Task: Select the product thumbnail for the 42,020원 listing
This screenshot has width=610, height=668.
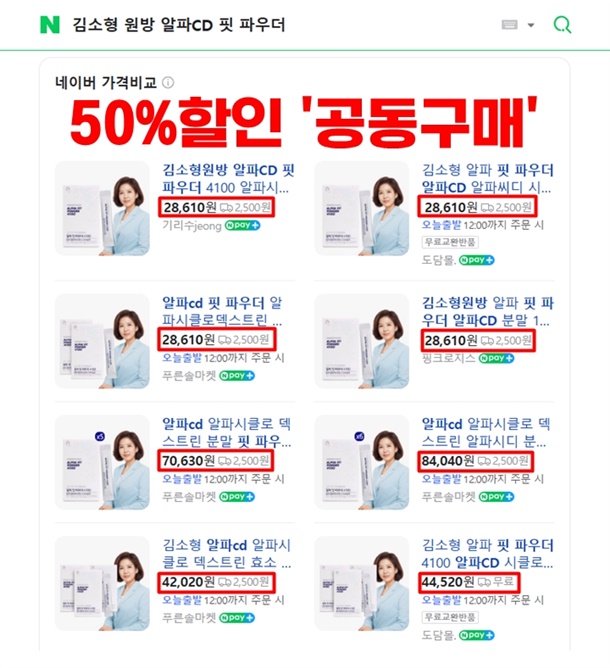Action: (x=102, y=584)
